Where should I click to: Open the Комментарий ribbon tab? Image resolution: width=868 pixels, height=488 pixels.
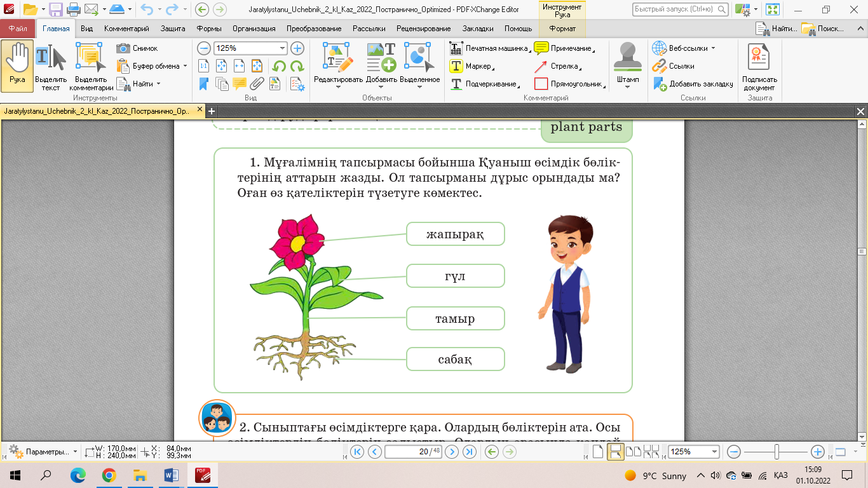[126, 29]
